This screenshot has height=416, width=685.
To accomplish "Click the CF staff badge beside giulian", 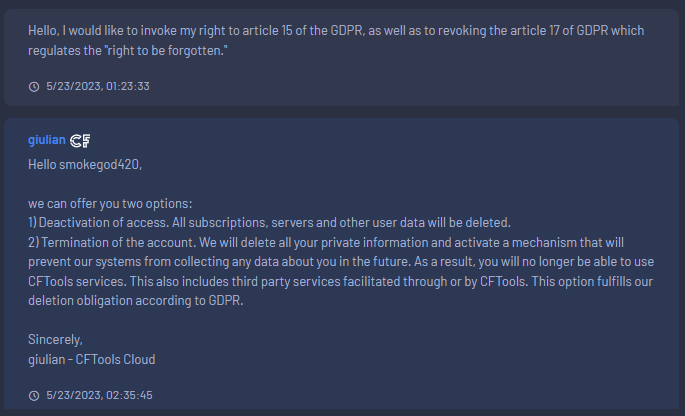I will click(x=81, y=141).
